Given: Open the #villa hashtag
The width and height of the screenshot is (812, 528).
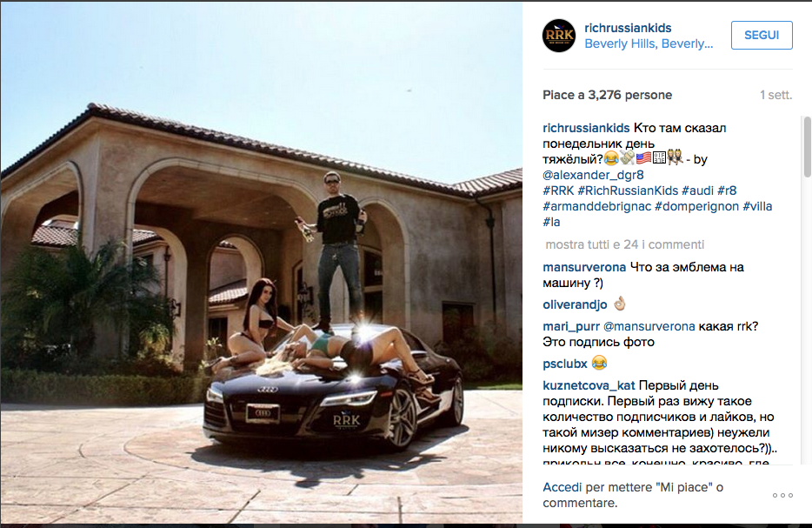Looking at the screenshot, I should point(757,206).
